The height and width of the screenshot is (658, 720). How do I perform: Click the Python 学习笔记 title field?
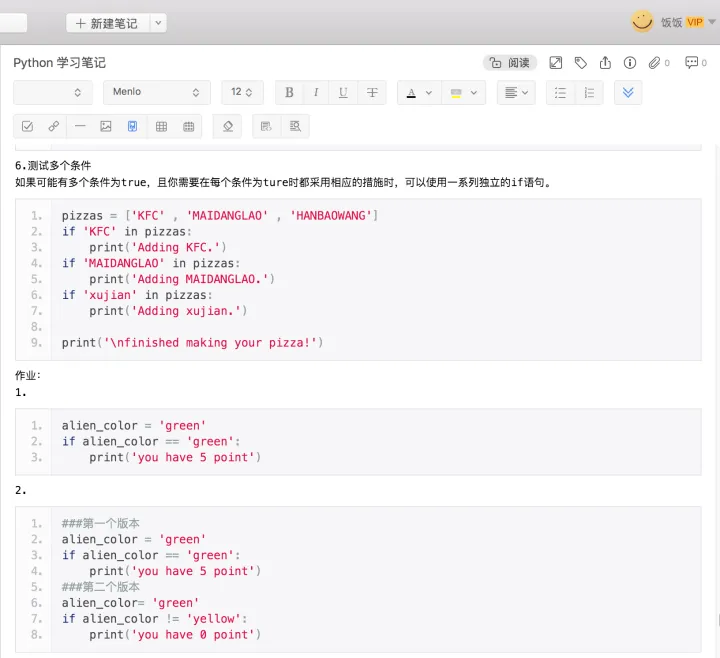pyautogui.click(x=60, y=62)
